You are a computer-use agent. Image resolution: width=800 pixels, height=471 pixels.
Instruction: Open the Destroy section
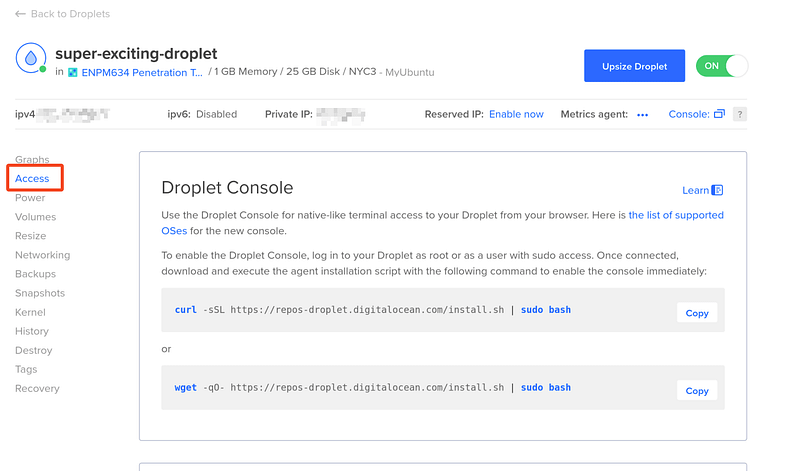pyautogui.click(x=34, y=351)
